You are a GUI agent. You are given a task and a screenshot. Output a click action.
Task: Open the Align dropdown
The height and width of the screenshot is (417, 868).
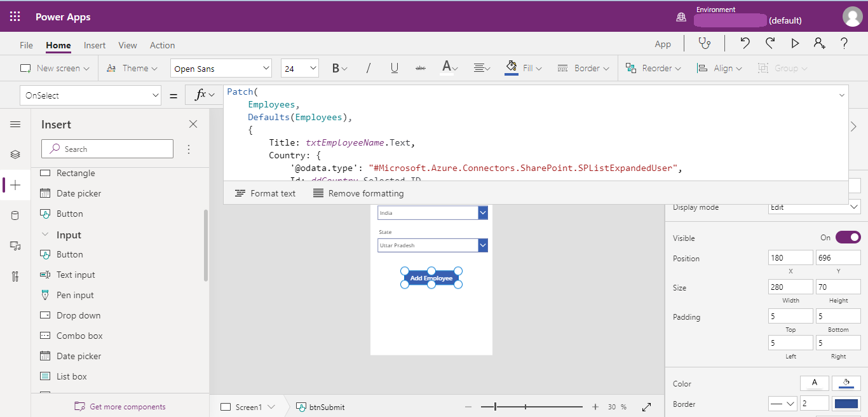(x=720, y=68)
